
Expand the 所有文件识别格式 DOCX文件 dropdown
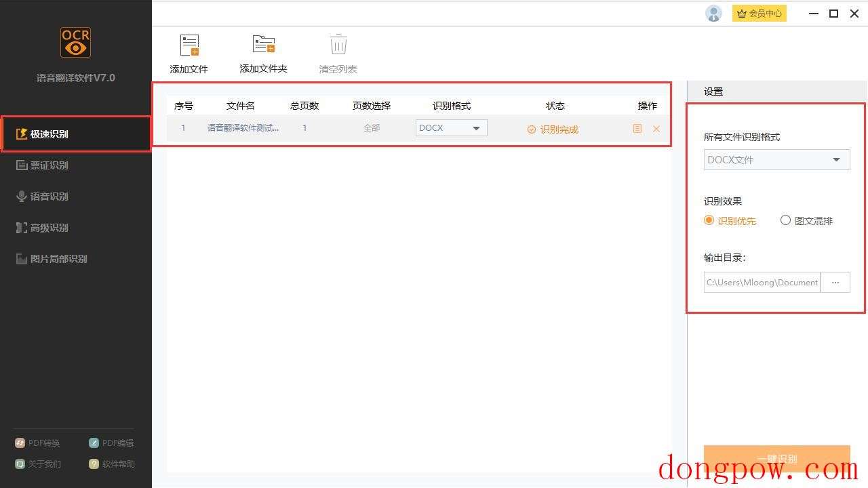(x=777, y=160)
